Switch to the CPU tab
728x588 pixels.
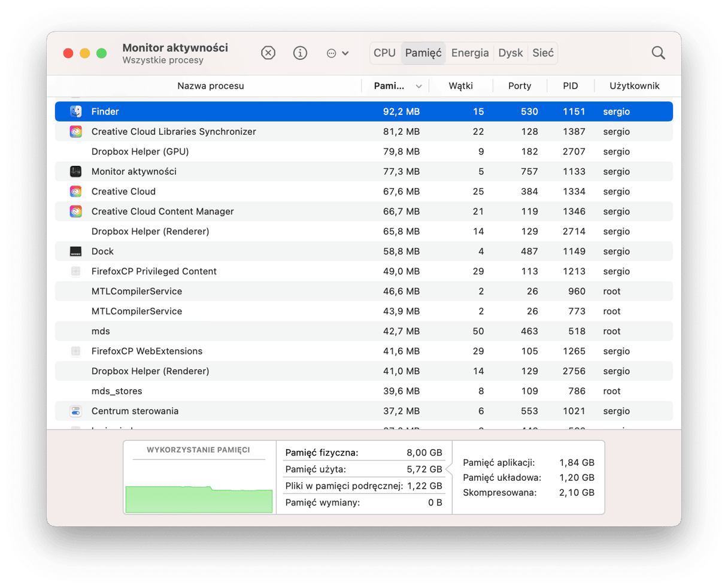pyautogui.click(x=384, y=53)
